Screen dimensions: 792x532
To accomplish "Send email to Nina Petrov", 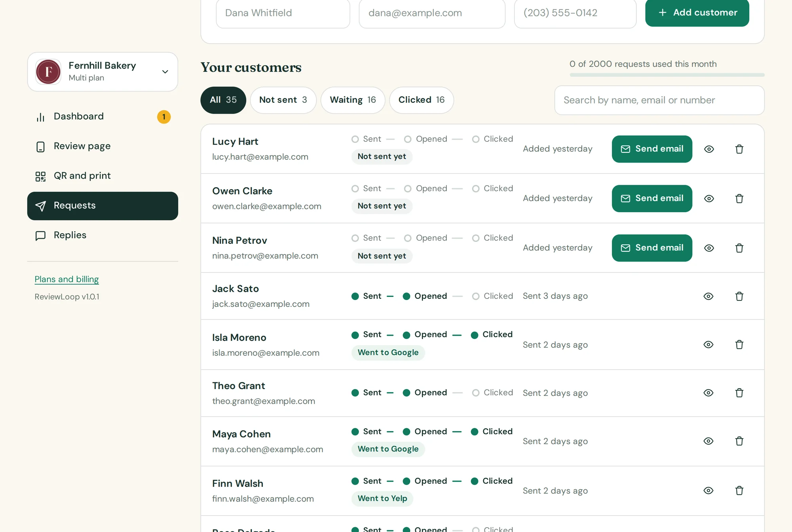I will click(x=652, y=248).
